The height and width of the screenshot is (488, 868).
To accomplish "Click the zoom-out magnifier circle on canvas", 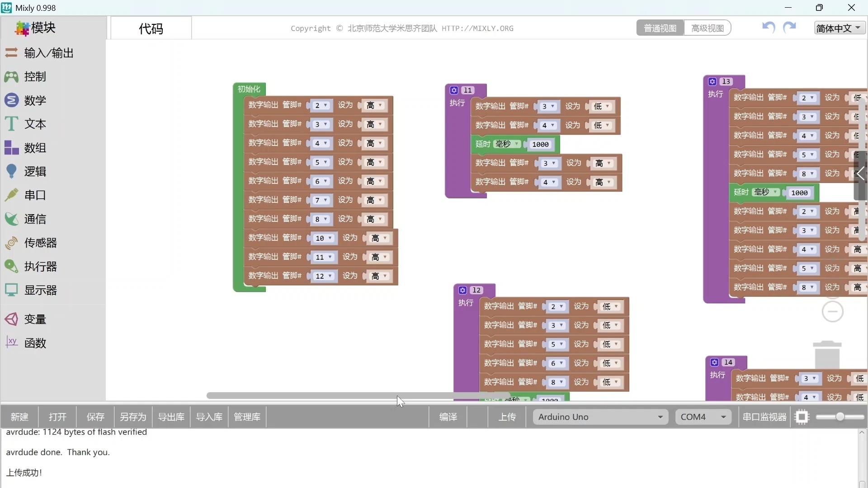I will [x=832, y=311].
